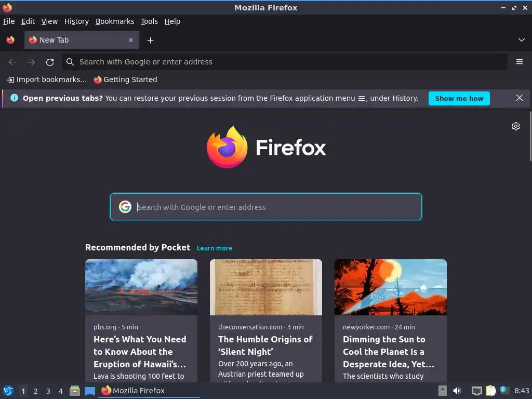Click the Firefox logo in title bar

click(x=7, y=7)
